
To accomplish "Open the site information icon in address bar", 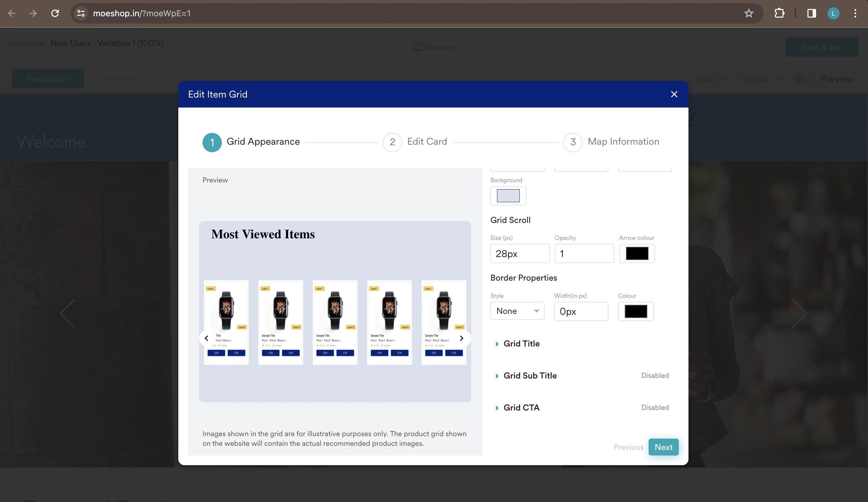I will [81, 13].
